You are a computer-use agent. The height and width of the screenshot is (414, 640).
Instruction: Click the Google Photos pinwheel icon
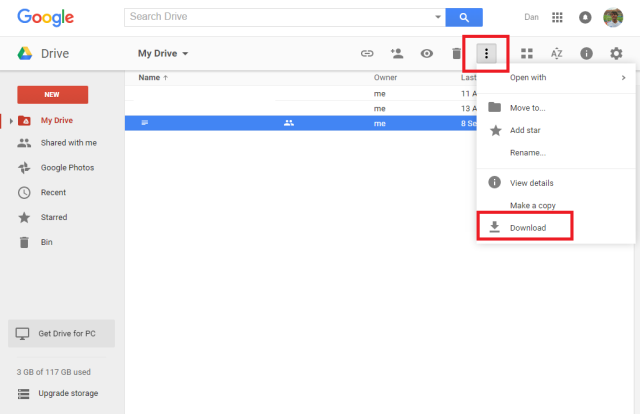24,168
